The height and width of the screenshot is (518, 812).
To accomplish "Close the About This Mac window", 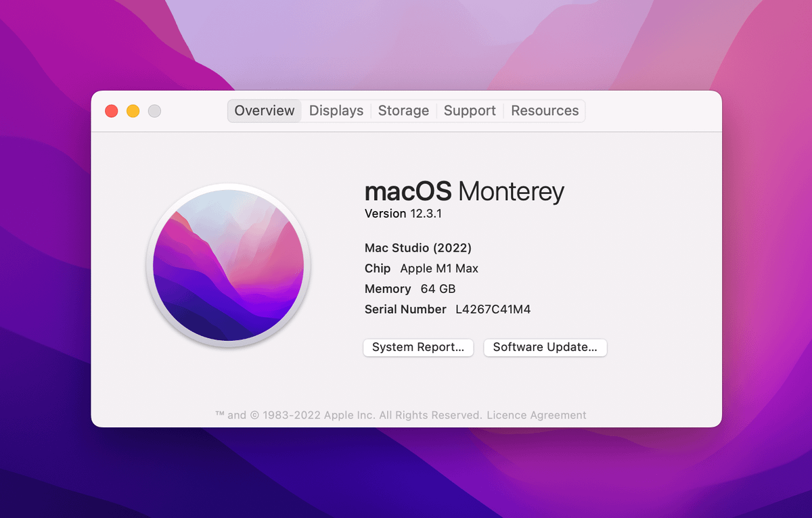I will (x=112, y=111).
